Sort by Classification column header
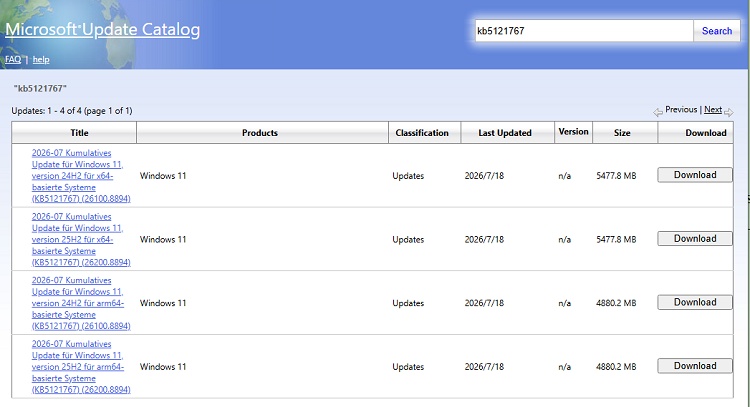Image resolution: width=750 pixels, height=407 pixels. (x=422, y=133)
